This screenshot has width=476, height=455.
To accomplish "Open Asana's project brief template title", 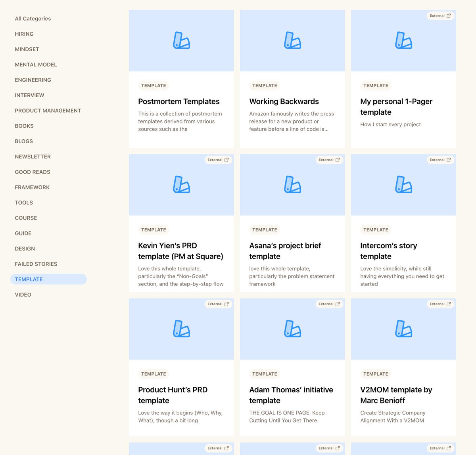I will coord(285,251).
